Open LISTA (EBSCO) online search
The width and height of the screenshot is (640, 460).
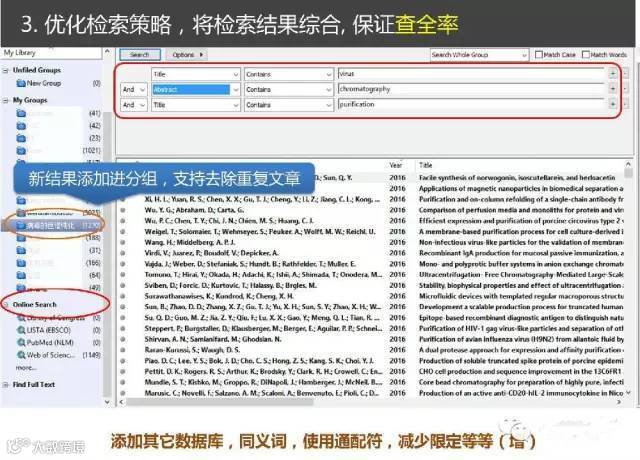[x=44, y=330]
